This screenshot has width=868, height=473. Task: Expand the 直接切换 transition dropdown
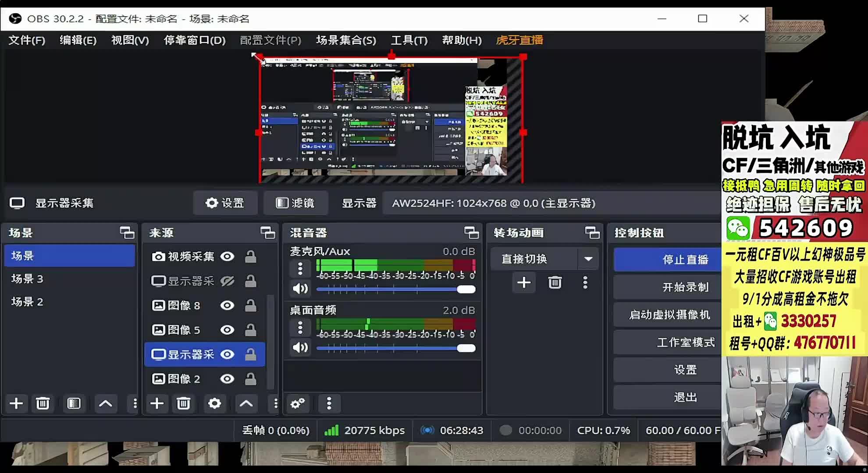(588, 259)
